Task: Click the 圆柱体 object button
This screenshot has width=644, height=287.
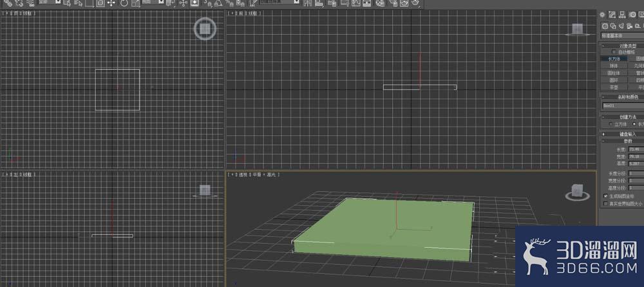Action: click(614, 73)
